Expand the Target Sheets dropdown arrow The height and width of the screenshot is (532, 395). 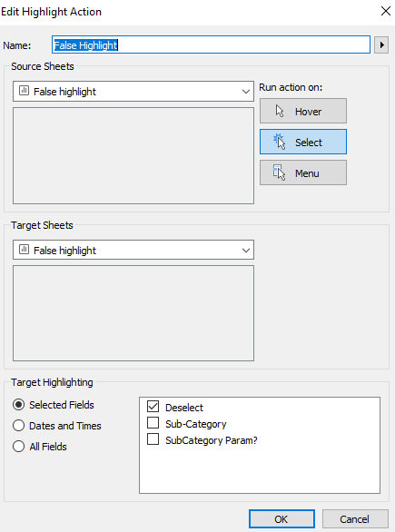point(246,251)
